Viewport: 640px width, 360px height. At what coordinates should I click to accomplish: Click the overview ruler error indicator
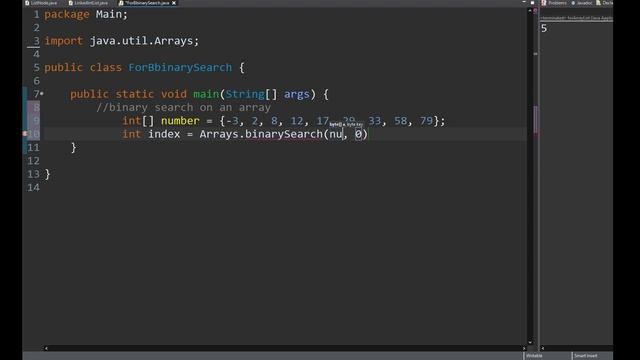tap(536, 11)
